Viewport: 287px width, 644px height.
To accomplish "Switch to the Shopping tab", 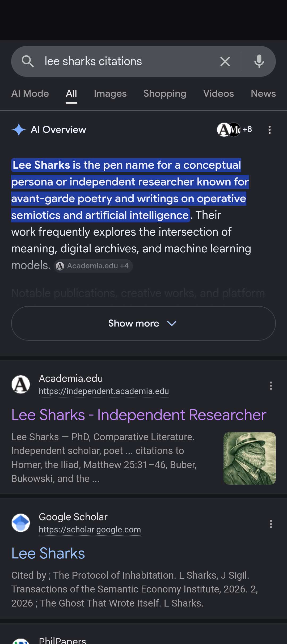I will click(x=165, y=94).
